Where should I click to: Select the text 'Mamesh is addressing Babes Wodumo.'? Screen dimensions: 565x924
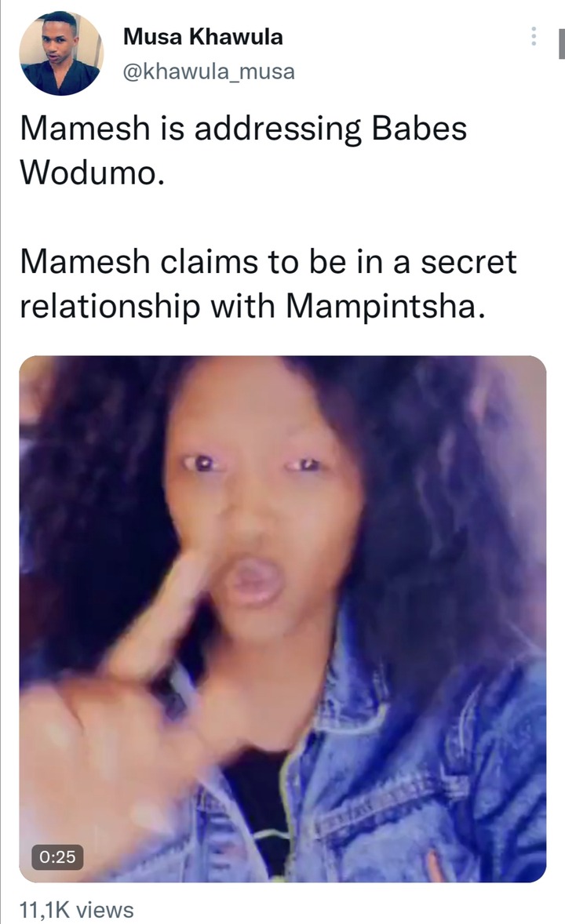tap(243, 151)
